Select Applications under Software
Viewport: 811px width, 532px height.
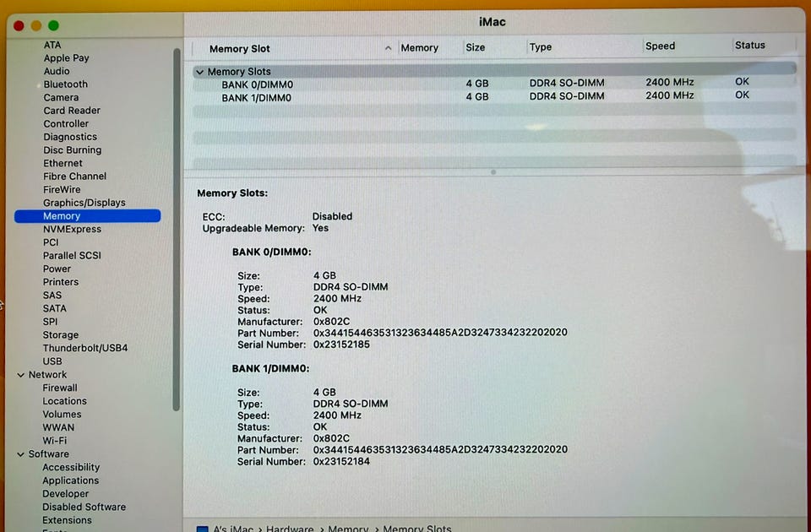(x=70, y=480)
